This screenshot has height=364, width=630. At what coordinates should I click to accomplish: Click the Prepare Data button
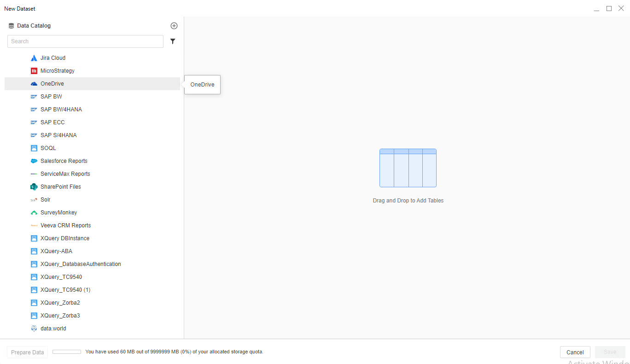point(28,352)
